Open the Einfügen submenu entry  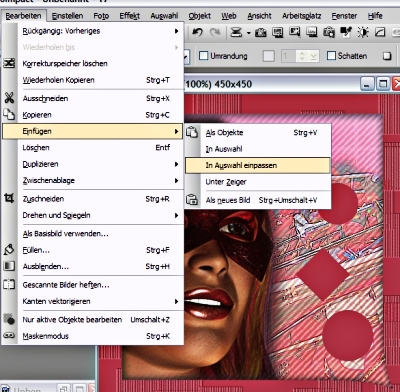pos(93,131)
